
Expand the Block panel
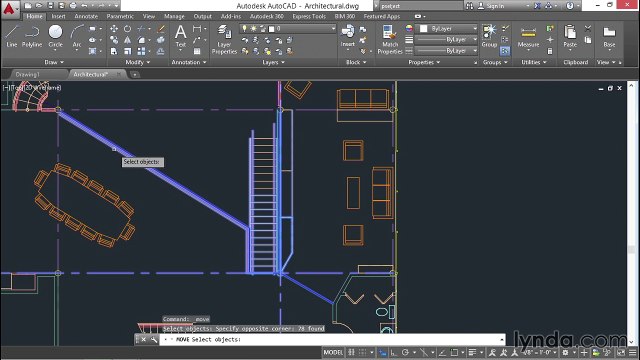click(x=356, y=62)
